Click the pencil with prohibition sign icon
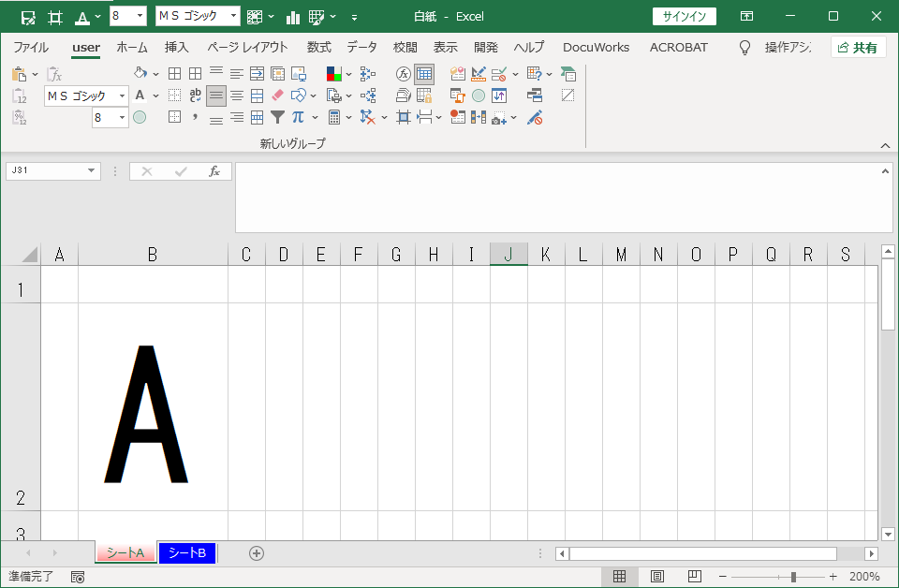This screenshot has height=588, width=899. 535,117
